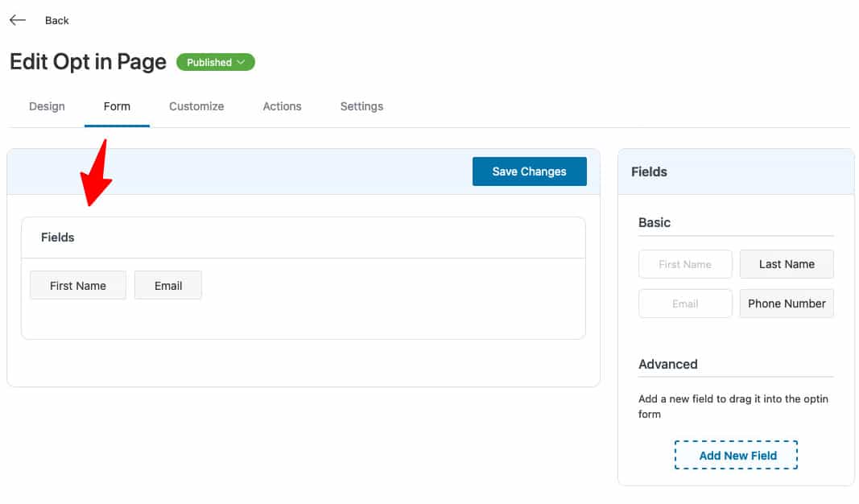Expand the chevron next to Published badge
Image resolution: width=859 pixels, height=504 pixels.
coord(241,62)
